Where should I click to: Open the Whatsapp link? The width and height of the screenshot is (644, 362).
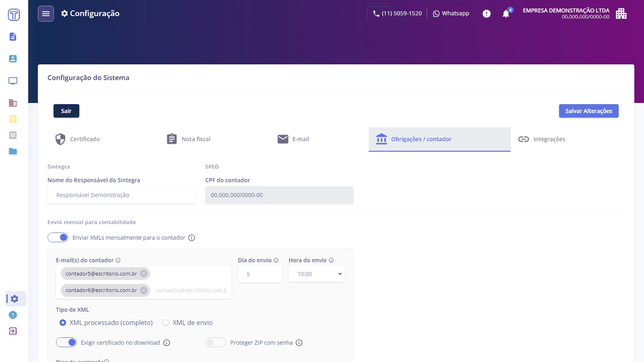click(x=451, y=13)
